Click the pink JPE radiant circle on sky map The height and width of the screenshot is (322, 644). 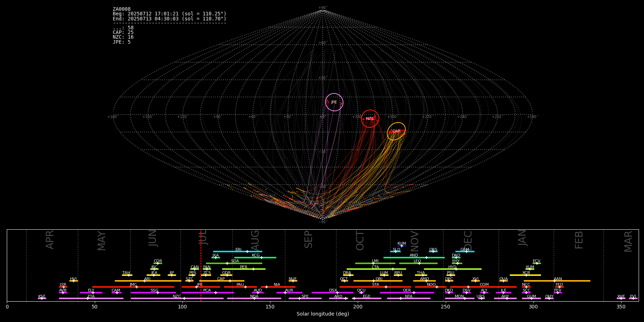[x=334, y=102]
